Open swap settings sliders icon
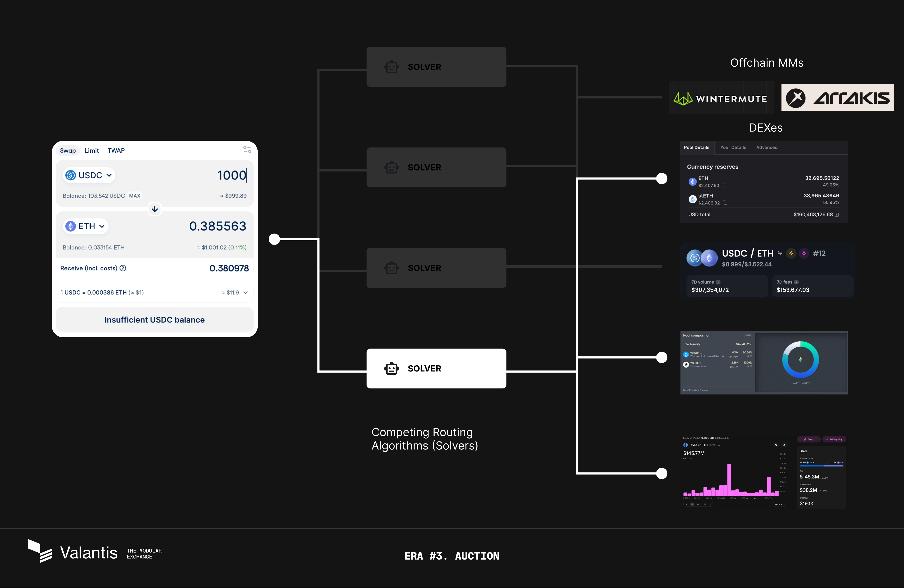 click(247, 149)
